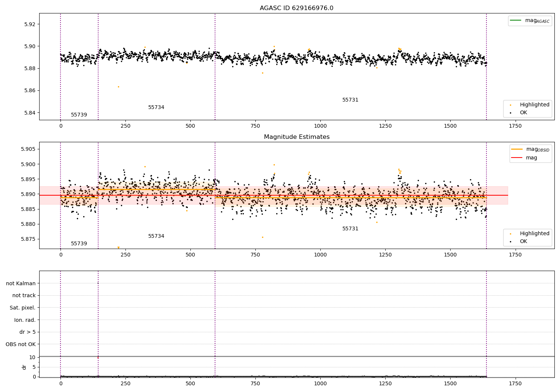Click the 'Ion. rad.' axis label
This screenshot has height=392, width=560.
25,320
